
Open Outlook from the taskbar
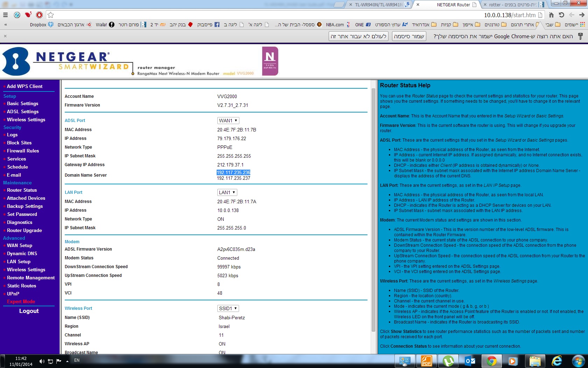(x=470, y=361)
